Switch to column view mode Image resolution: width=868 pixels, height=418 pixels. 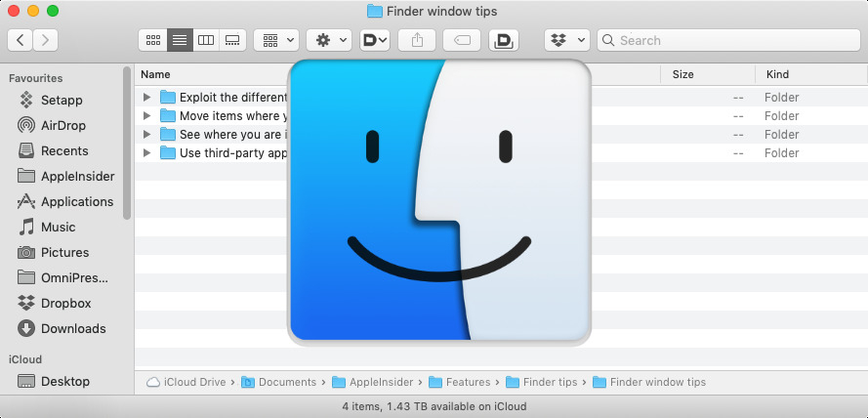[x=205, y=40]
